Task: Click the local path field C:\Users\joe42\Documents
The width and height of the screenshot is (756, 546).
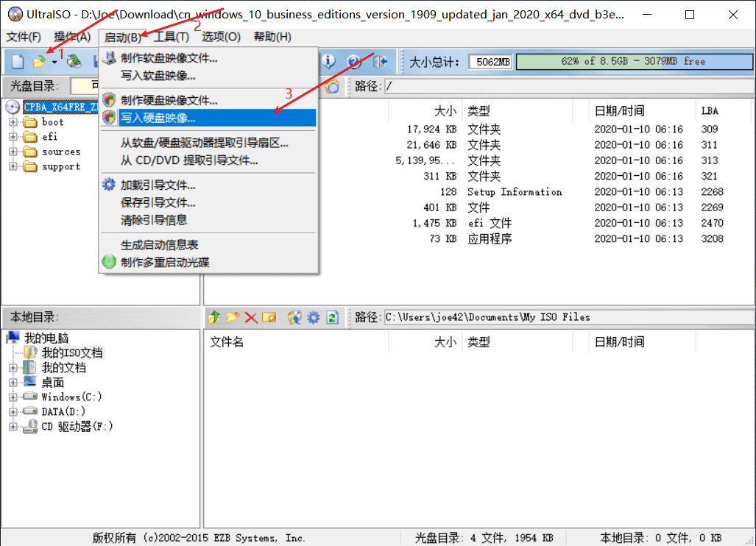Action: (569, 317)
